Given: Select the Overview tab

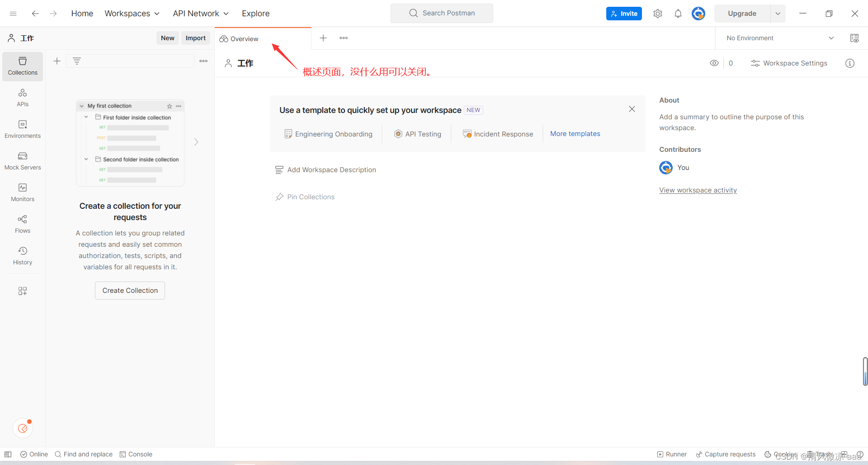Looking at the screenshot, I should 263,39.
